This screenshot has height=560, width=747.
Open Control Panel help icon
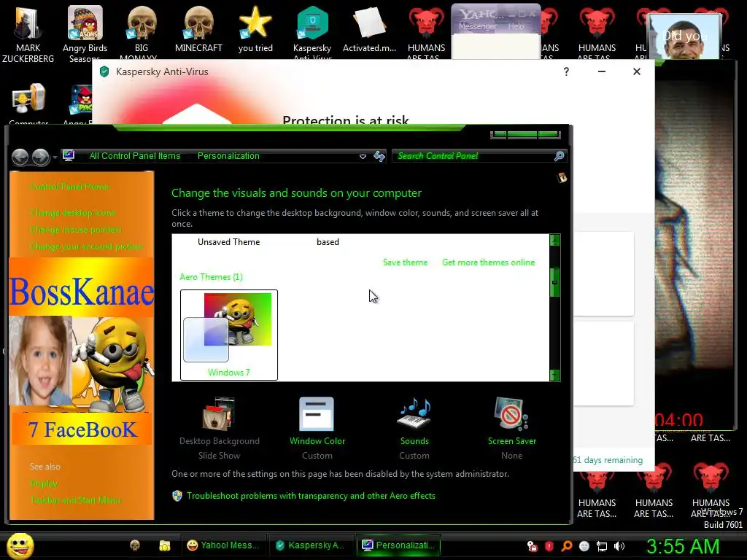pyautogui.click(x=562, y=178)
